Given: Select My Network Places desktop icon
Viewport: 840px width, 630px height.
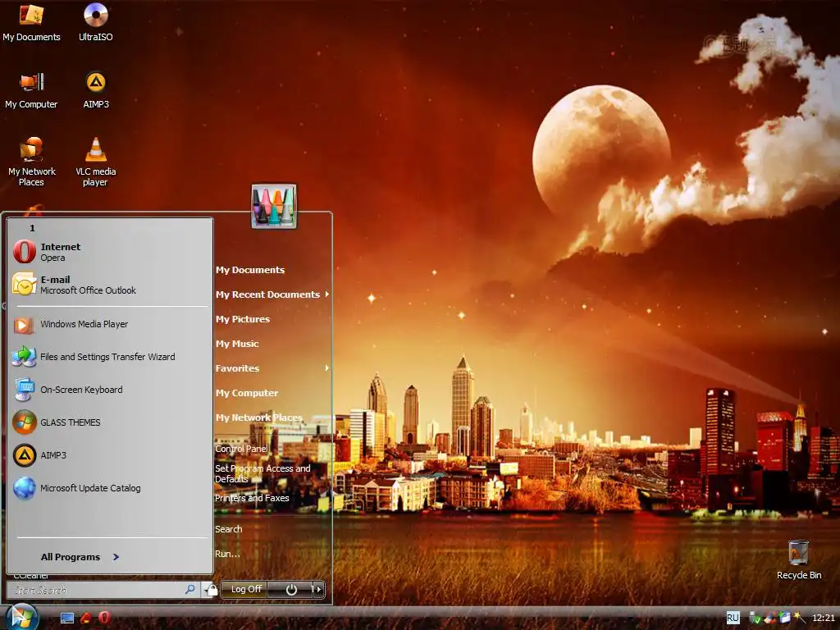Looking at the screenshot, I should [31, 162].
